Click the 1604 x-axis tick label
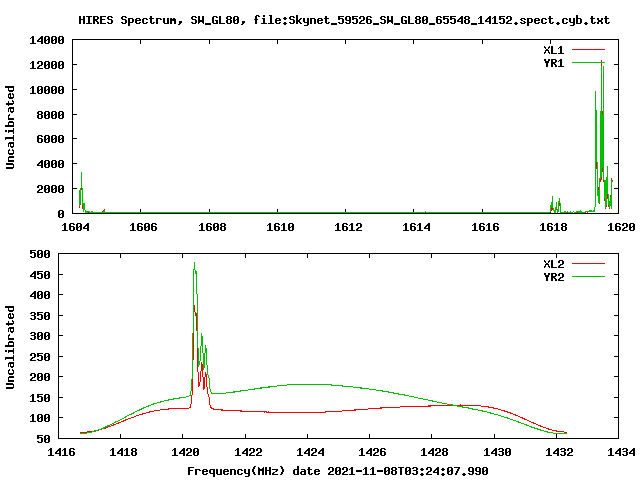 pyautogui.click(x=75, y=227)
